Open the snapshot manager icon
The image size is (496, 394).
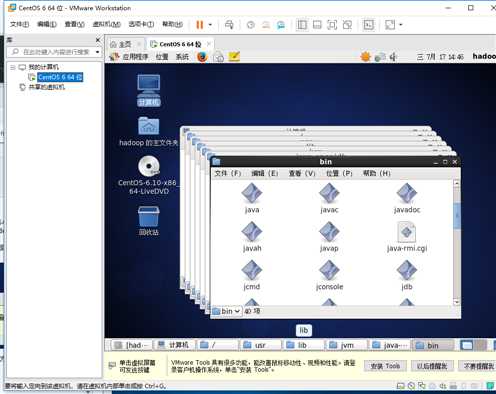pyautogui.click(x=281, y=25)
